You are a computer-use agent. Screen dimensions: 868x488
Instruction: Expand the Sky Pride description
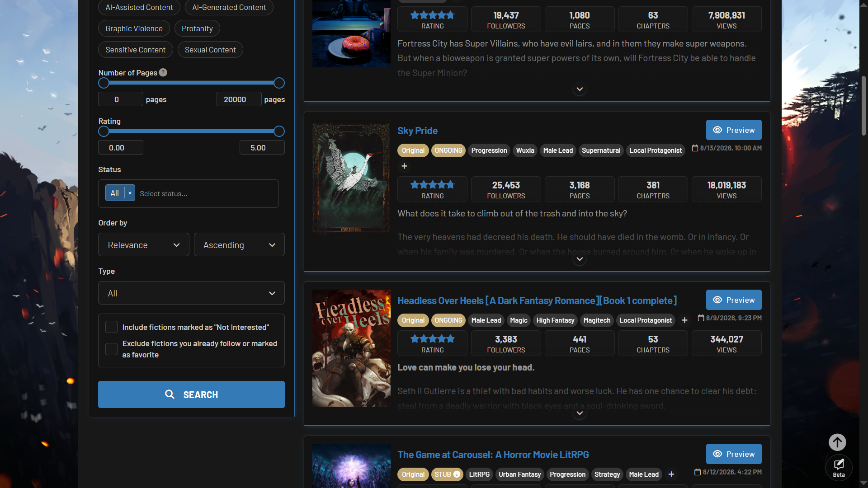(x=580, y=259)
